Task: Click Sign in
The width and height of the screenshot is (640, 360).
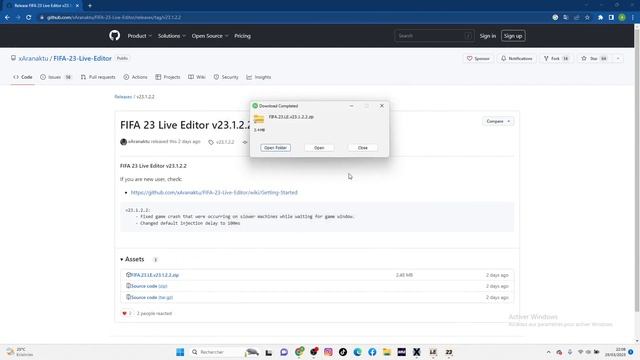Action: 487,36
